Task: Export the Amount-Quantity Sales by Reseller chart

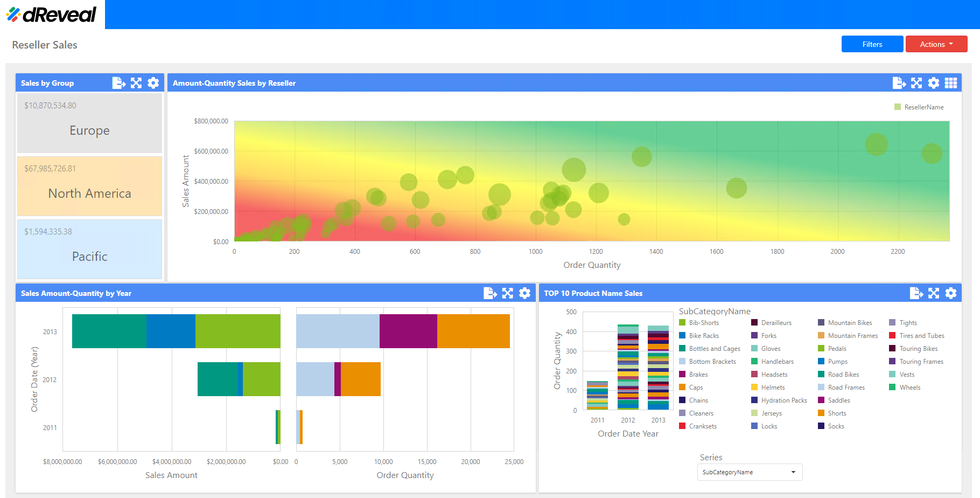Action: click(x=900, y=82)
